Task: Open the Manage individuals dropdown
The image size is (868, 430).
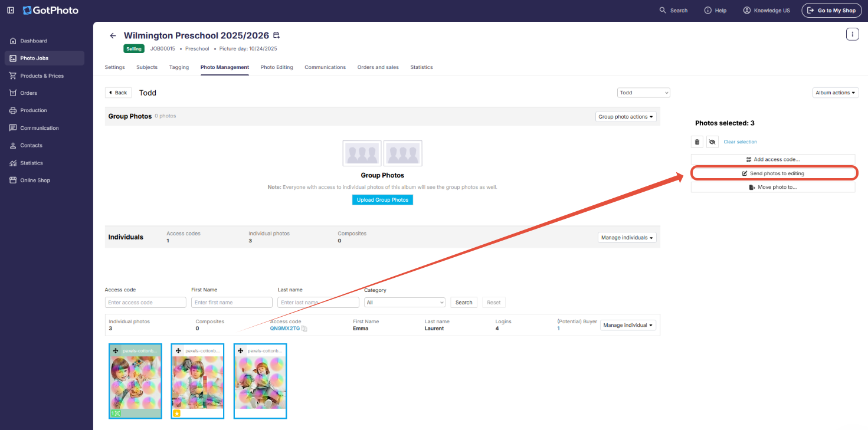Action: 627,238
